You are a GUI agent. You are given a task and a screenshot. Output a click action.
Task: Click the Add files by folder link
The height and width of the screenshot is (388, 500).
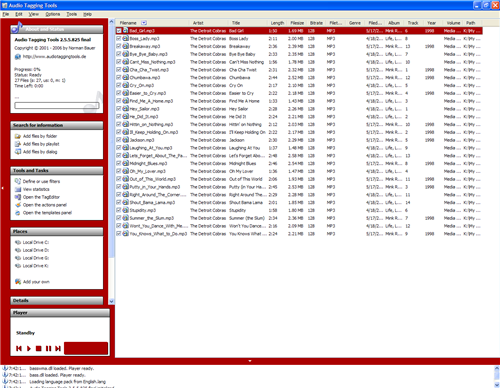(40, 136)
